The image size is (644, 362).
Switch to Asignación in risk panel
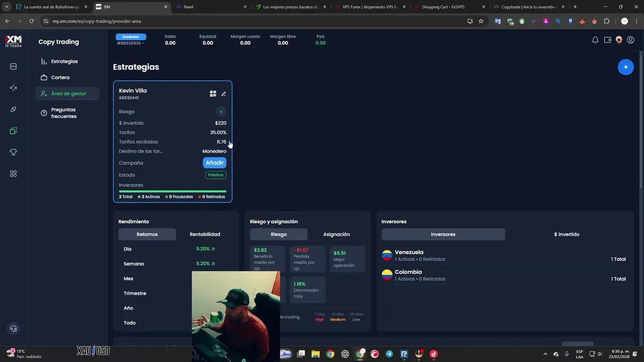click(336, 234)
